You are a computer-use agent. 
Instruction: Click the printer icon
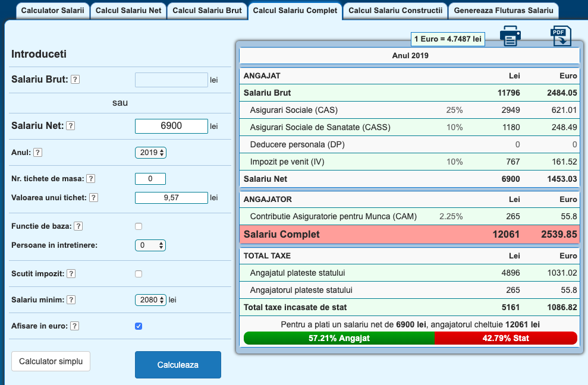510,36
